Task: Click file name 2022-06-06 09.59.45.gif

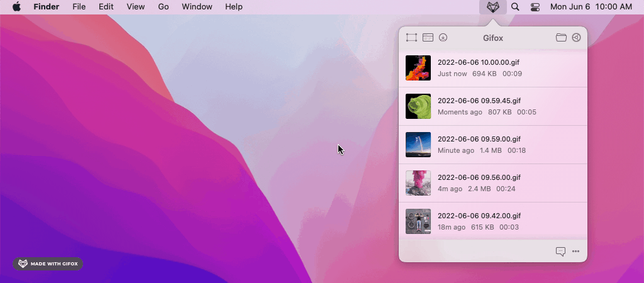Action: pos(479,101)
